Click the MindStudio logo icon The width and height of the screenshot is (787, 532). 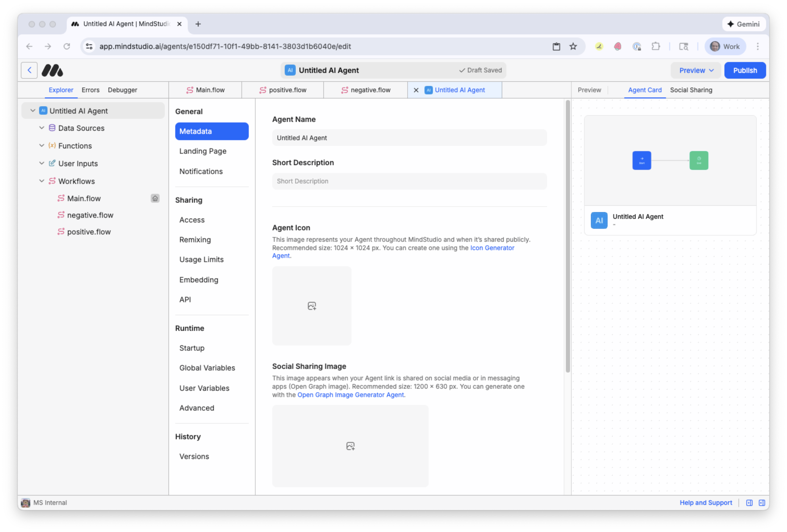tap(52, 70)
